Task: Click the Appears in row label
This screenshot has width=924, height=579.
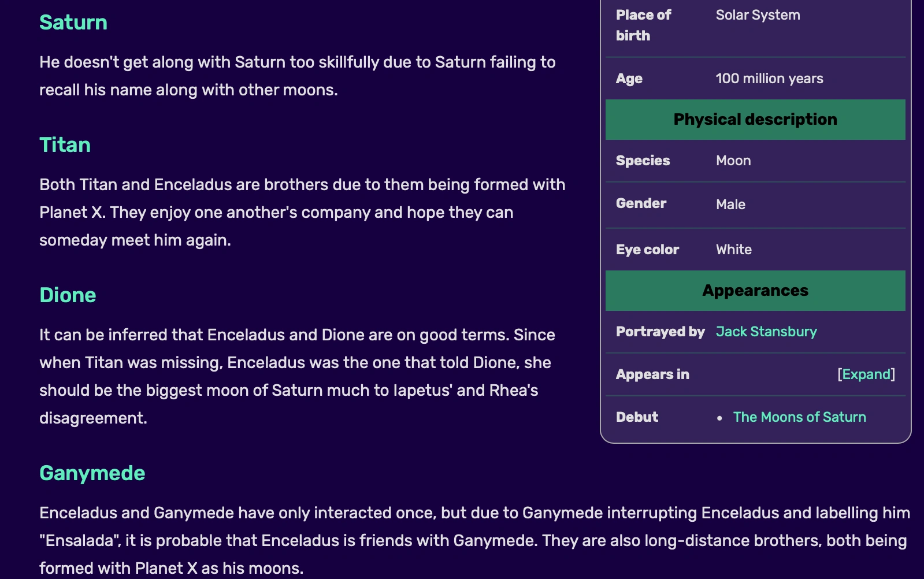Action: [652, 374]
